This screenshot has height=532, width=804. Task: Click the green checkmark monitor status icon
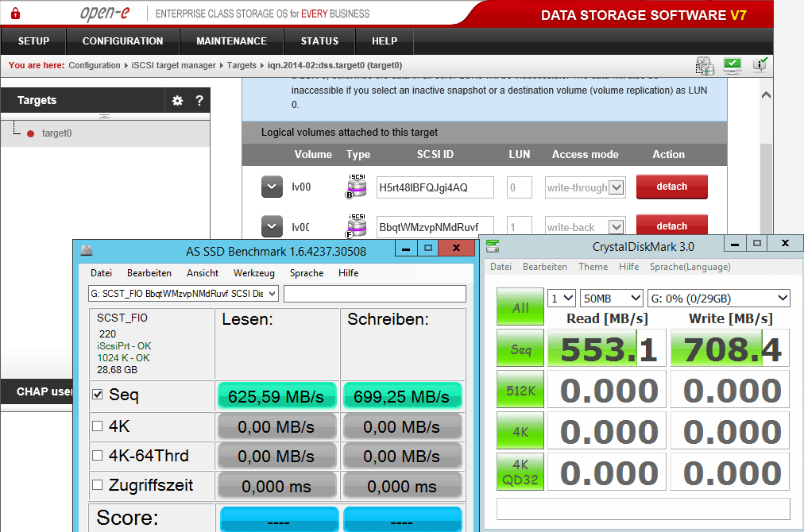[732, 65]
